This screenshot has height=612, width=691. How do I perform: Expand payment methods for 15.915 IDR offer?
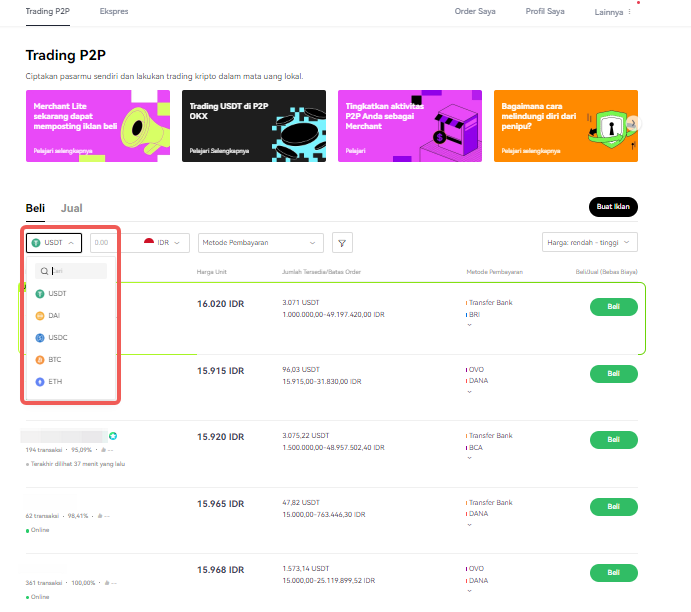click(x=469, y=392)
